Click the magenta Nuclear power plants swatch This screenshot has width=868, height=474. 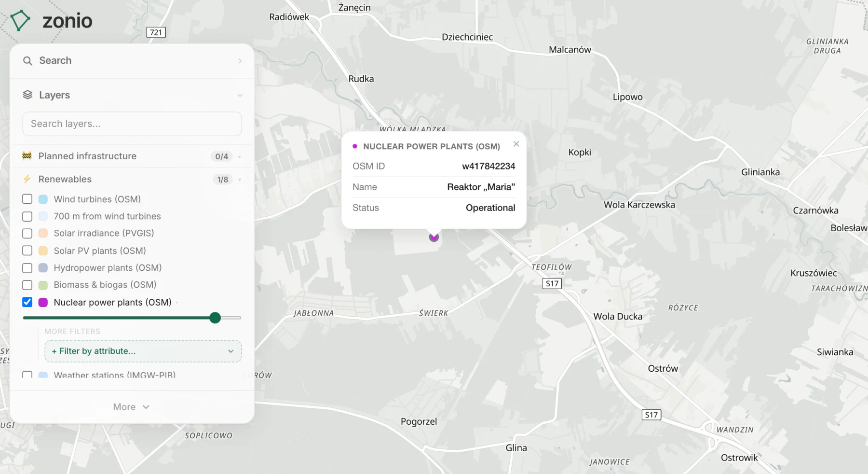[43, 302]
